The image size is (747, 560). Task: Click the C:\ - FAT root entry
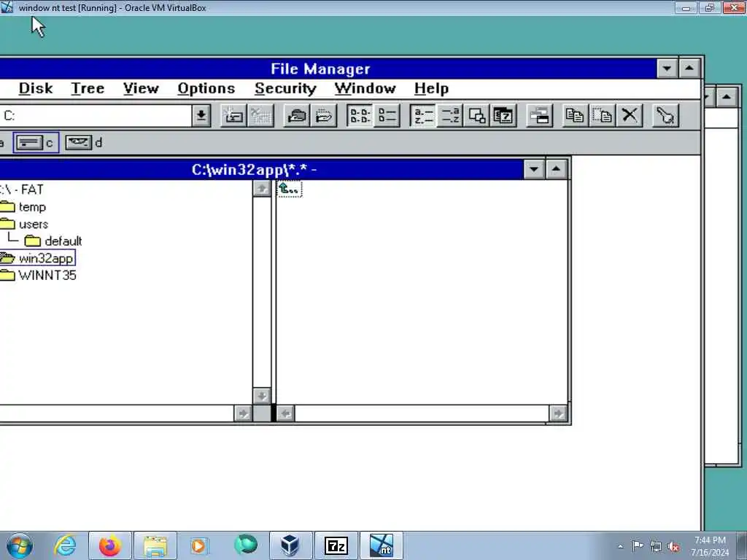coord(21,190)
